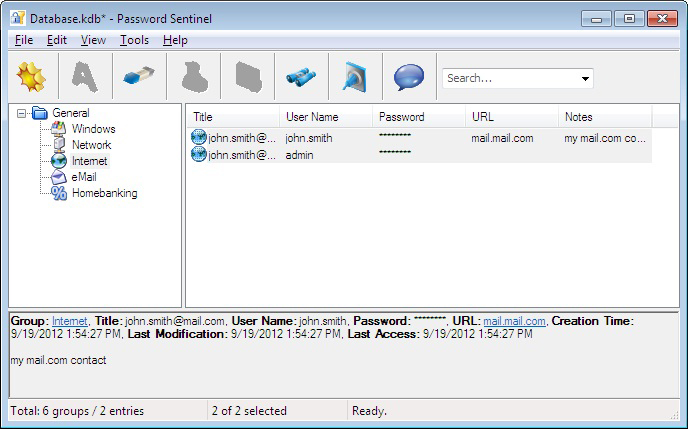
Task: Click the admin row's masked password cell
Action: (x=395, y=152)
